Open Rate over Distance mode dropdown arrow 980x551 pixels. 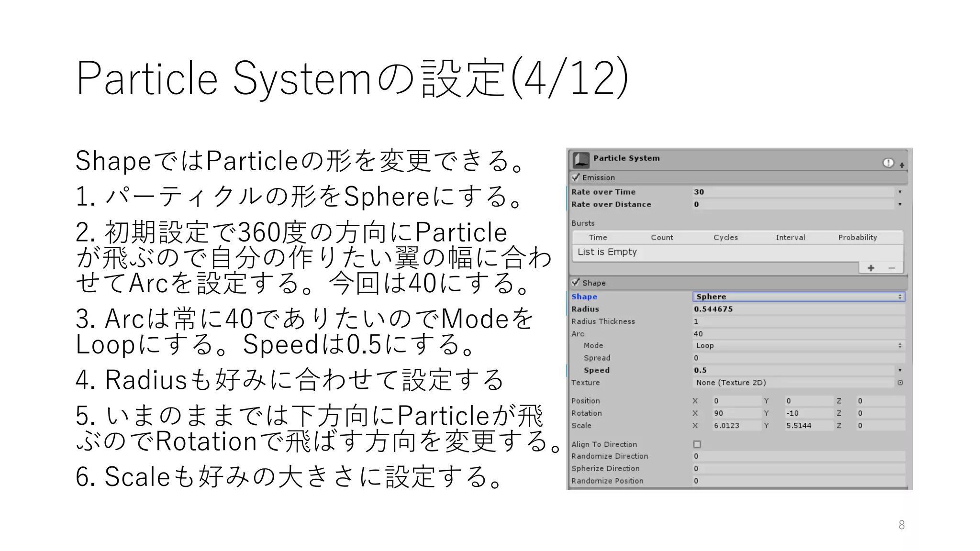point(900,204)
